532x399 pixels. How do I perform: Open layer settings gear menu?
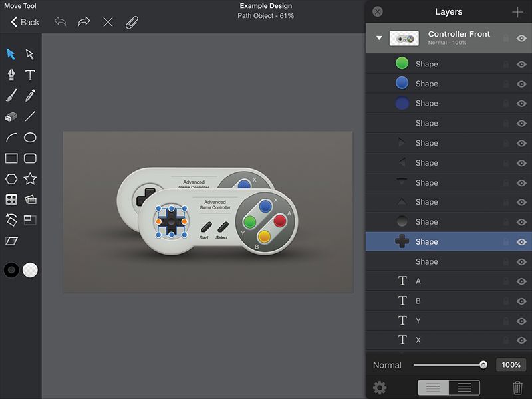tap(380, 388)
